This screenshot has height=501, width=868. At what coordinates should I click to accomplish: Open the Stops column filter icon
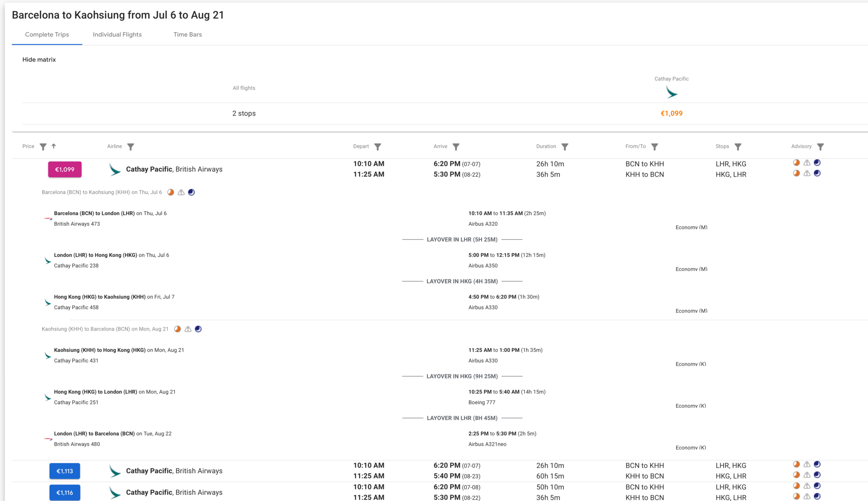point(738,147)
